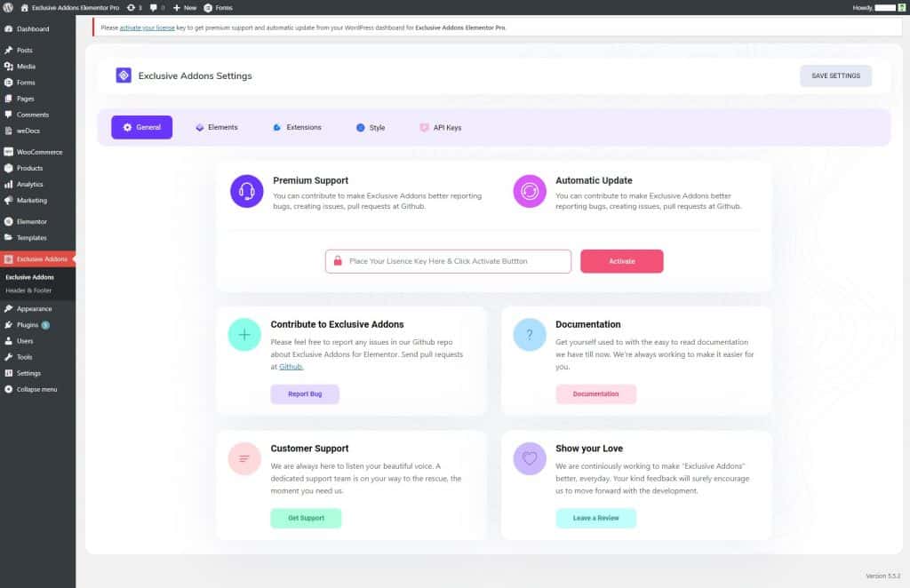Click the Forms icon in the sidebar
This screenshot has width=910, height=588.
click(8, 83)
